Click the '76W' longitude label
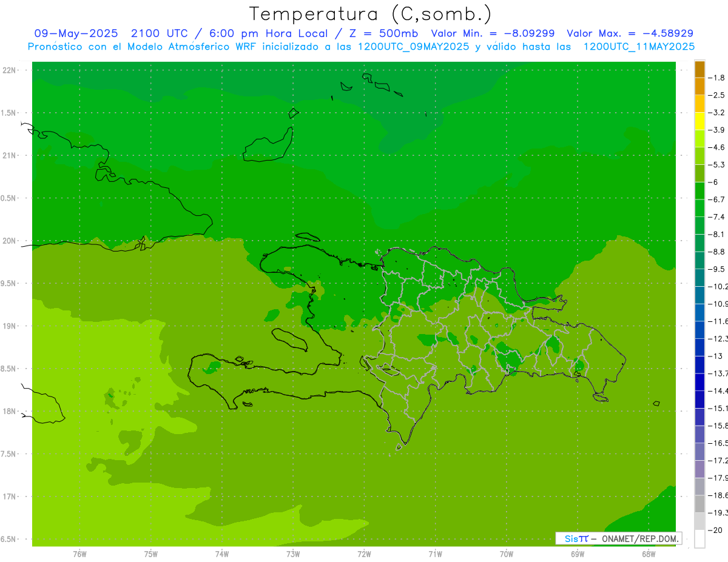 [x=79, y=554]
